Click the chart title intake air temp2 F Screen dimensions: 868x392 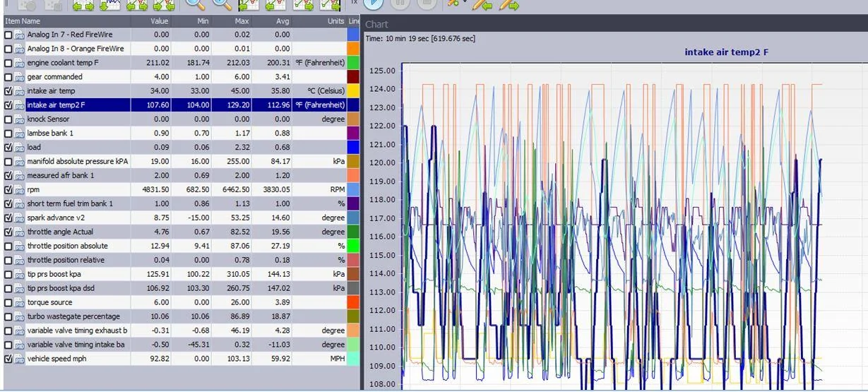[x=727, y=52]
